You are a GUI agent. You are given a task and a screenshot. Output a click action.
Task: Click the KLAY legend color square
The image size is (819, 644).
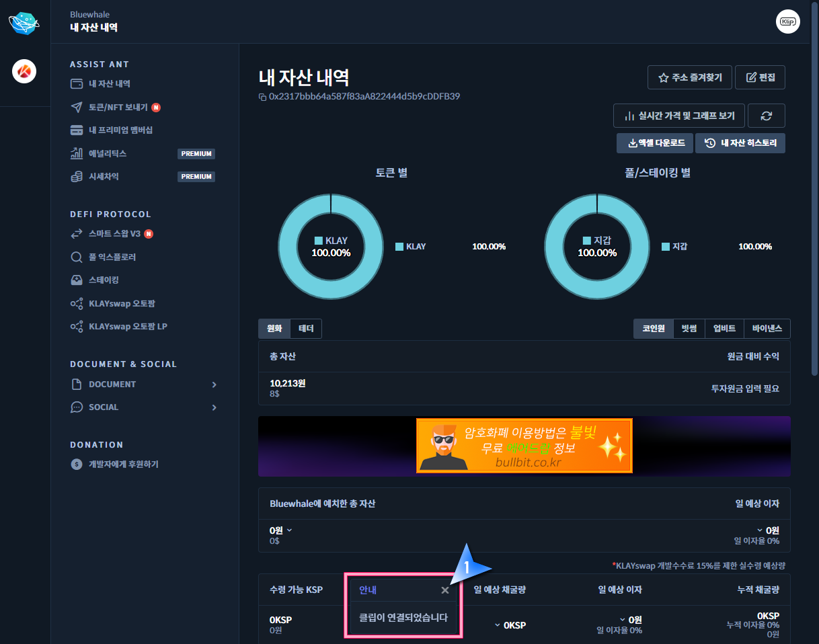coord(399,247)
